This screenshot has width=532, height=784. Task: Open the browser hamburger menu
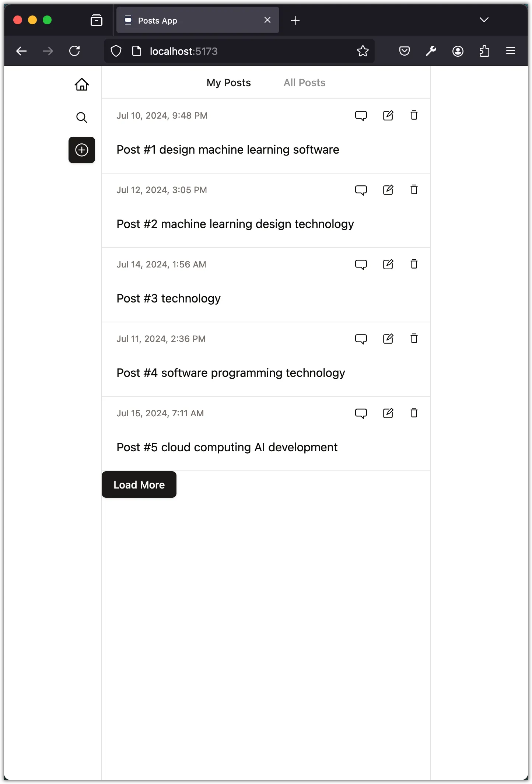tap(511, 51)
